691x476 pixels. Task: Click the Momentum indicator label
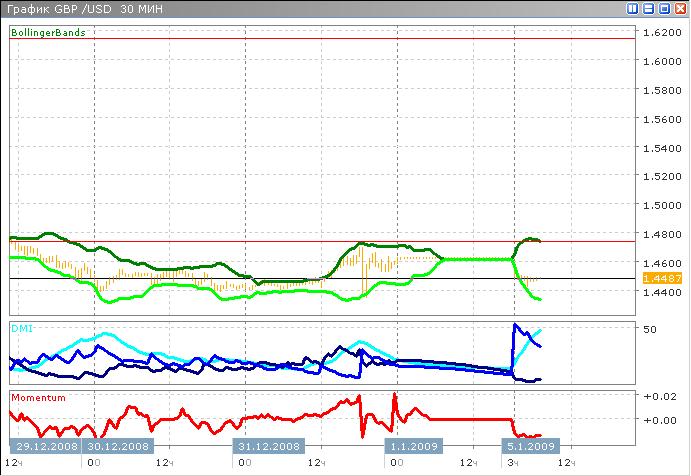[38, 397]
